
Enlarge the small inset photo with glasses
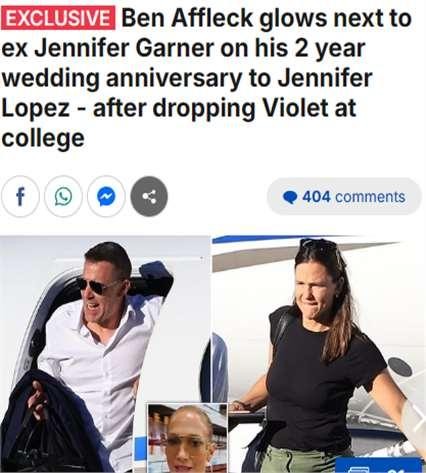click(187, 438)
